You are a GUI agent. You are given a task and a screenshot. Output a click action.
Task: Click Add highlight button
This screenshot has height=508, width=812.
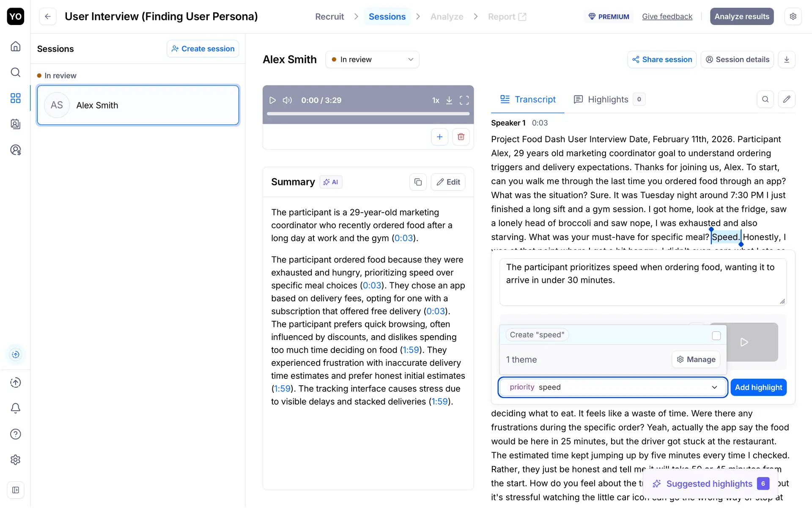point(758,387)
